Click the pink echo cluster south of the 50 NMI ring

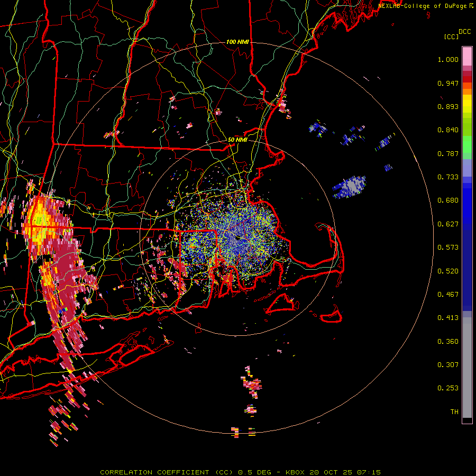point(252,382)
